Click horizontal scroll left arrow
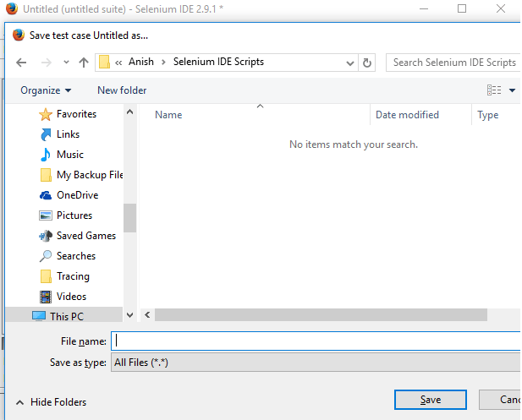 pyautogui.click(x=147, y=314)
